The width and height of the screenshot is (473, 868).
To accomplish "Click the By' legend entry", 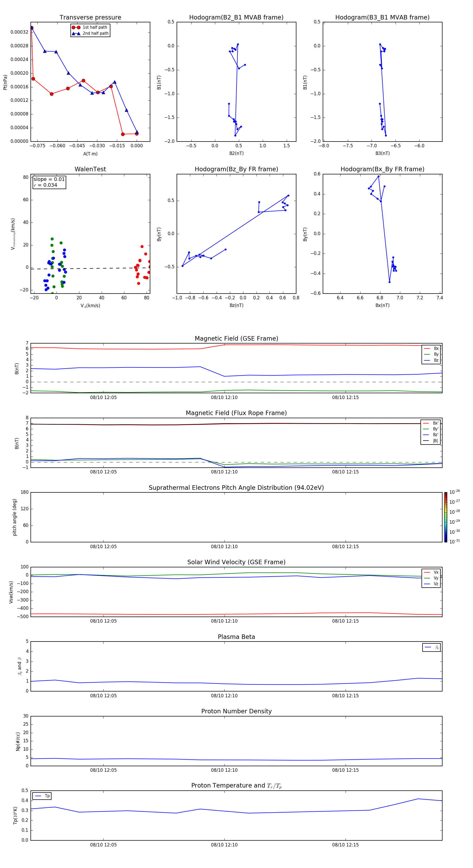I will pyautogui.click(x=431, y=429).
